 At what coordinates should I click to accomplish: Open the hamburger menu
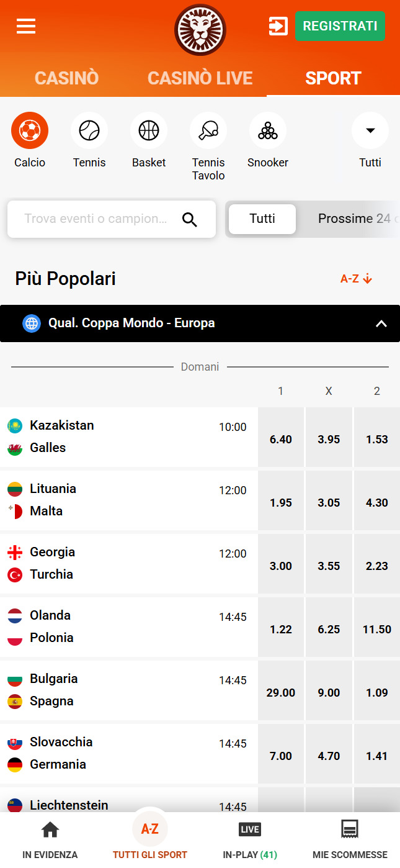(26, 26)
